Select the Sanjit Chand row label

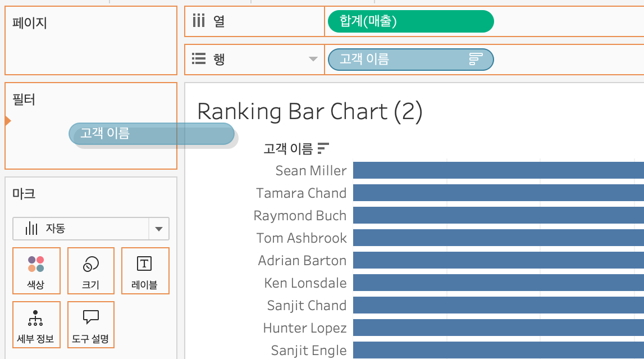point(307,306)
